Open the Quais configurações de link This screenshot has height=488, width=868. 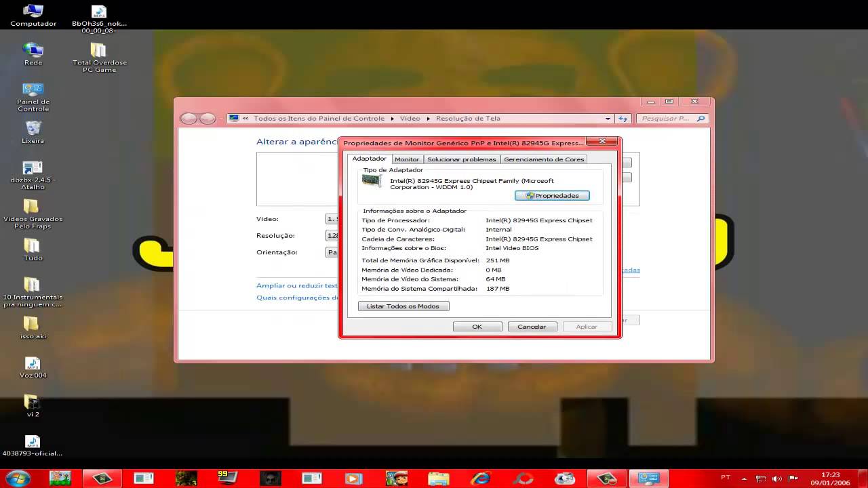click(x=297, y=298)
